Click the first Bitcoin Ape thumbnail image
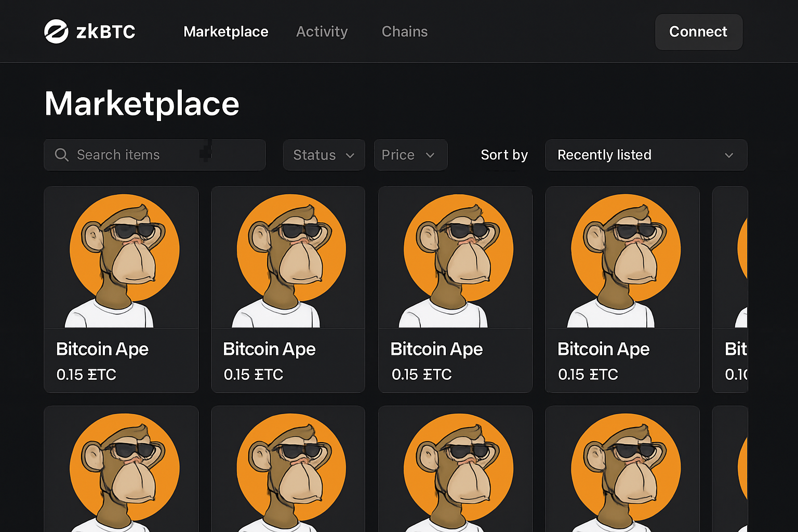This screenshot has width=798, height=532. coord(121,257)
